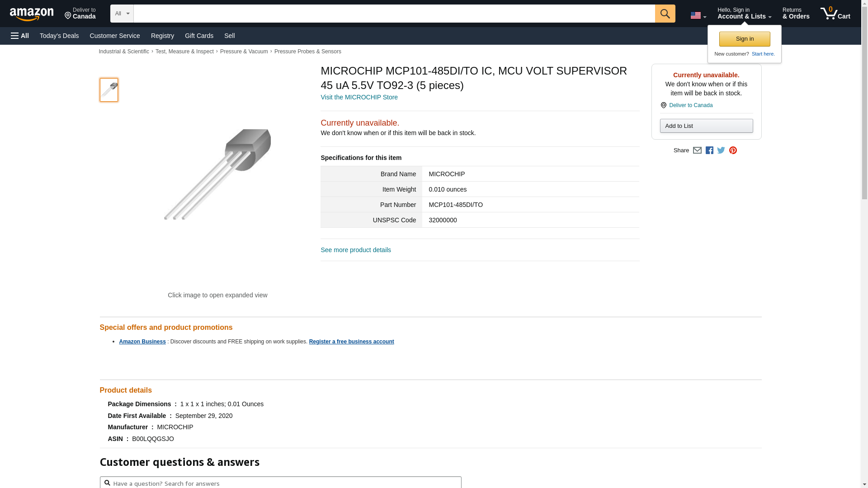
Task: Open See more product details link
Action: tap(356, 250)
